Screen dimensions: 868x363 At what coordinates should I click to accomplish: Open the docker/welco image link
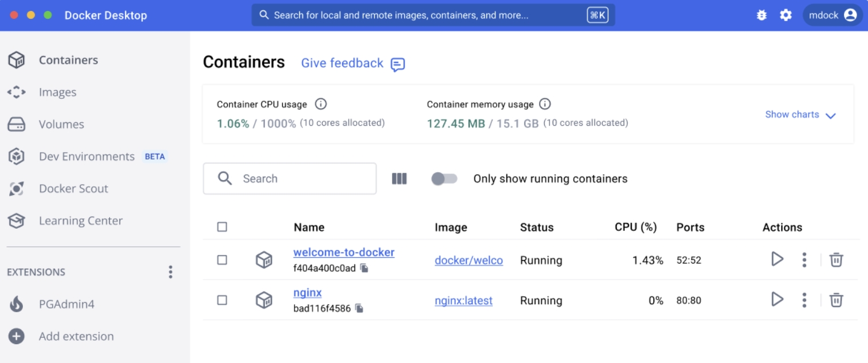point(469,260)
